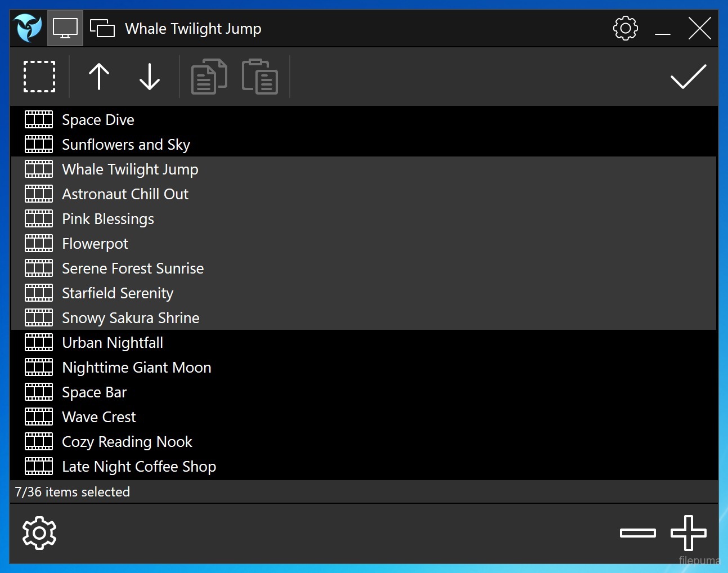Select the Late Night Coffee Shop entry

tap(138, 466)
